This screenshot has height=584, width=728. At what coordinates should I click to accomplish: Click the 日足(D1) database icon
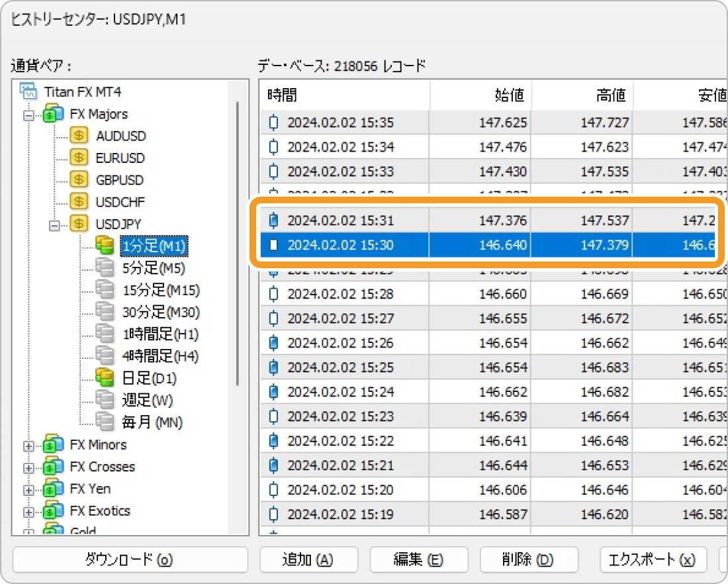coord(105,377)
